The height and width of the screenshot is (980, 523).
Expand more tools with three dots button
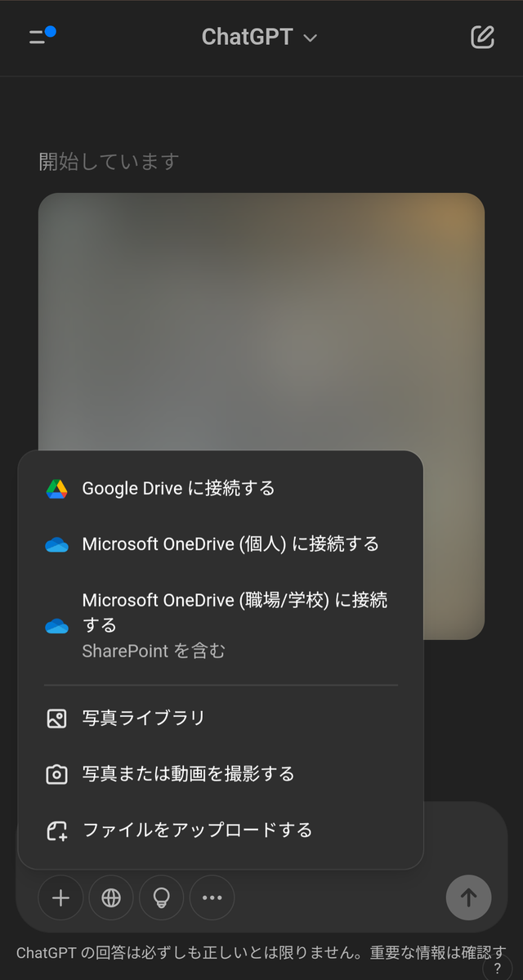pyautogui.click(x=212, y=897)
